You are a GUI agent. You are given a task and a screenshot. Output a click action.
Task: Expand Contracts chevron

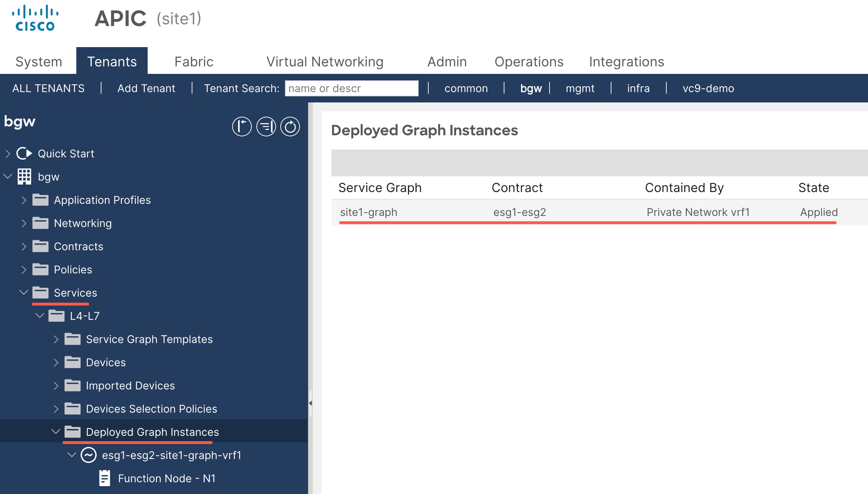point(24,246)
